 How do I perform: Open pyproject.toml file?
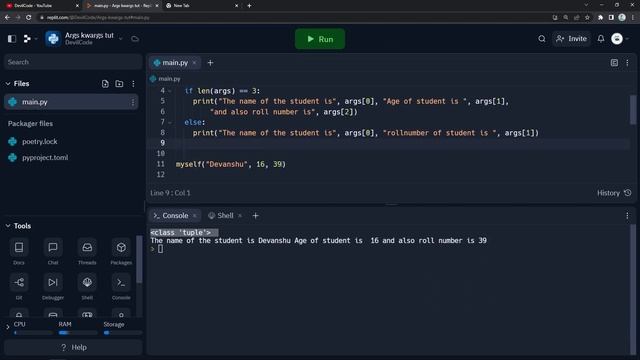[x=45, y=158]
